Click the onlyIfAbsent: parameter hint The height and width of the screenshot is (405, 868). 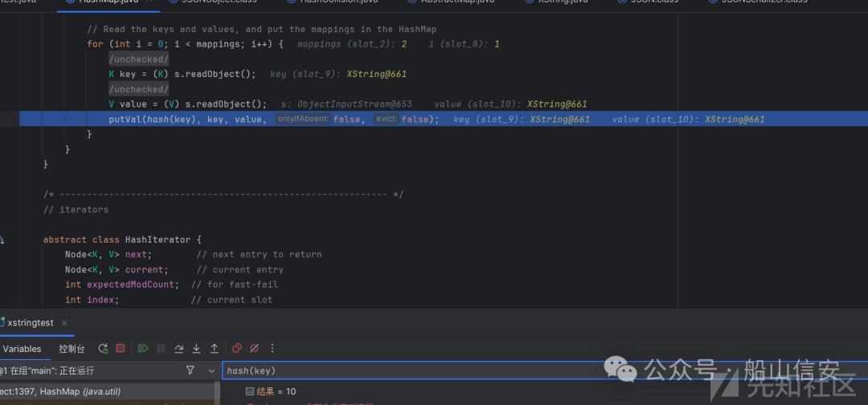coord(303,118)
